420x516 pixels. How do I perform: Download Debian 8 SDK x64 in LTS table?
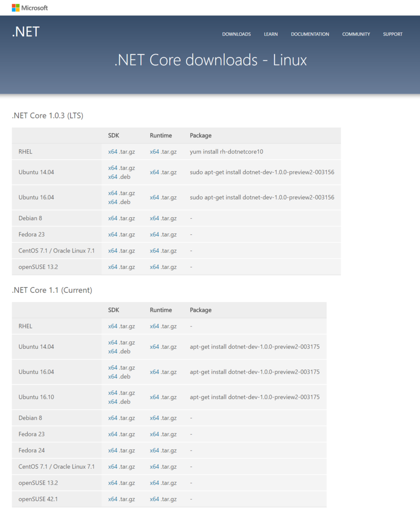[113, 218]
